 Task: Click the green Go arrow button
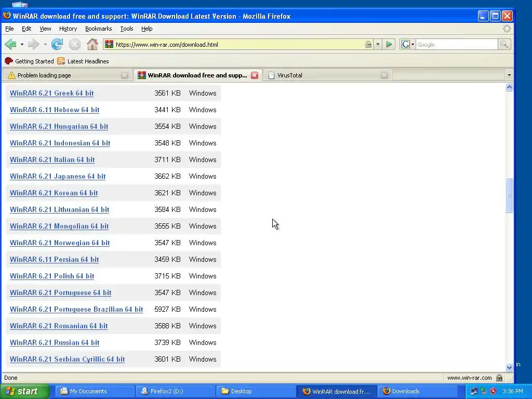[389, 44]
